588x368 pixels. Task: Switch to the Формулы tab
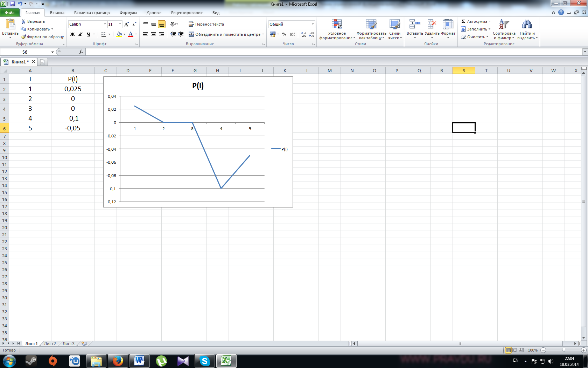128,13
